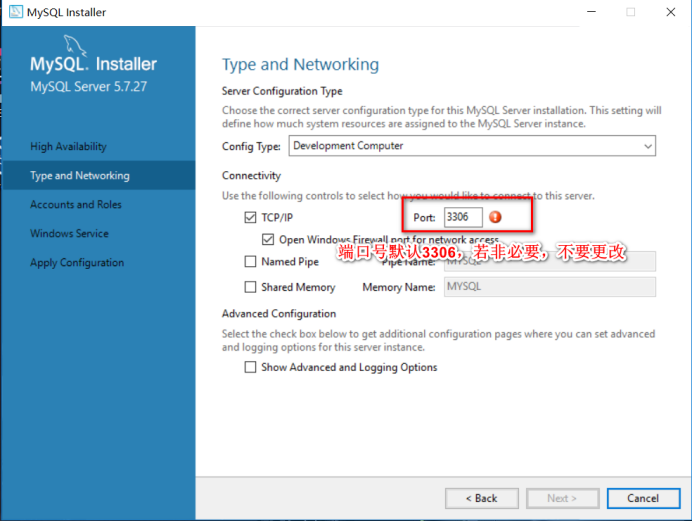693x521 pixels.
Task: Open the Config Type dropdown
Action: tap(472, 146)
